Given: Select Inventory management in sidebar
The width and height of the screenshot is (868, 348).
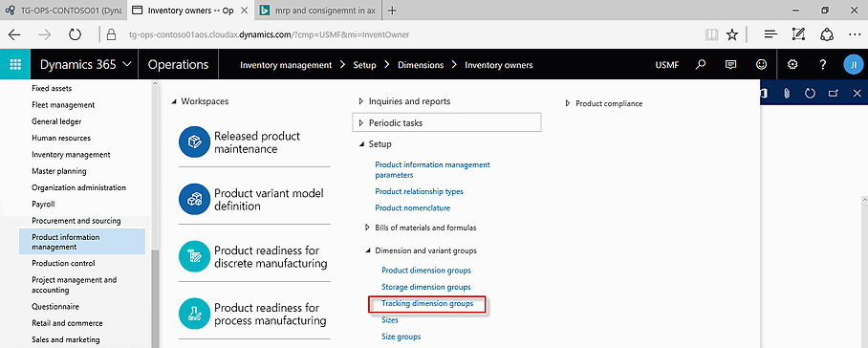Looking at the screenshot, I should (x=71, y=155).
